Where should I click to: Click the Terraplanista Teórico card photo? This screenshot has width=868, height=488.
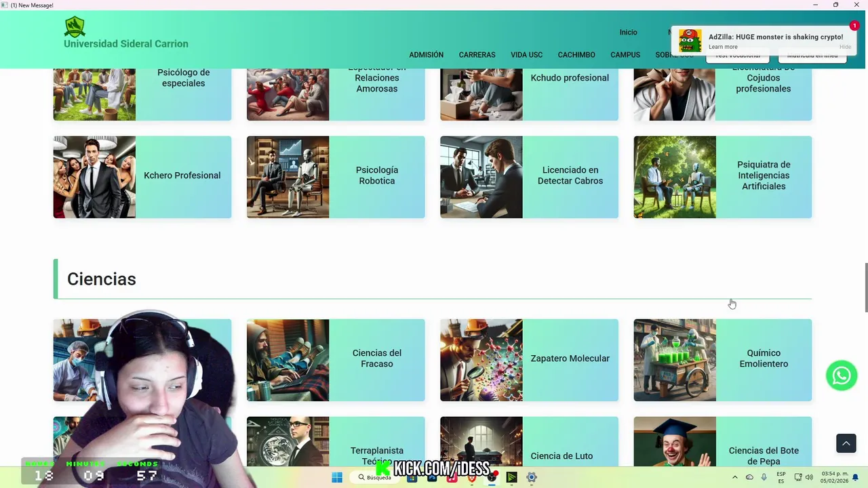coord(288,441)
